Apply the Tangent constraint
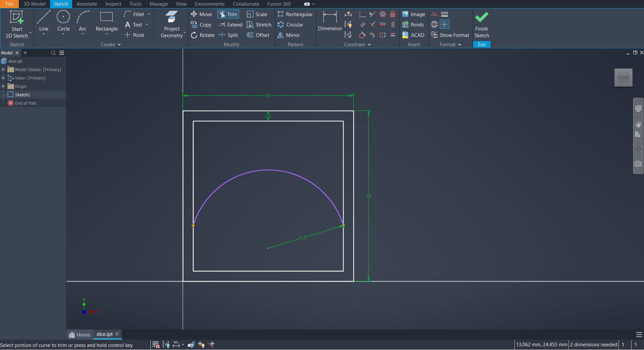This screenshot has height=350, width=644. (x=362, y=35)
